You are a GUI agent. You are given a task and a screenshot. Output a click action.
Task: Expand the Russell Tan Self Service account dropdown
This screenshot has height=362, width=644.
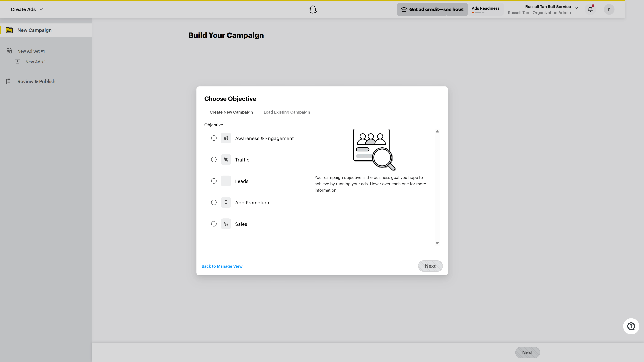[576, 8]
